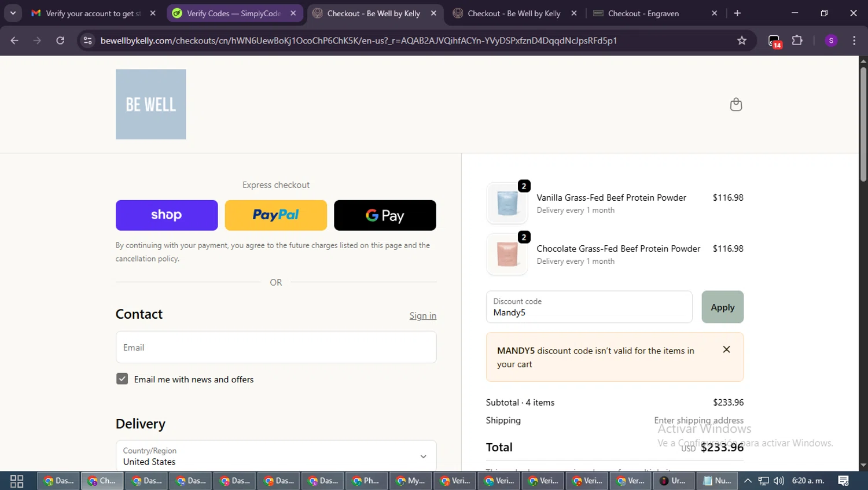Open the Windows Task View button
Screen dimensions: 868x490
[17, 481]
